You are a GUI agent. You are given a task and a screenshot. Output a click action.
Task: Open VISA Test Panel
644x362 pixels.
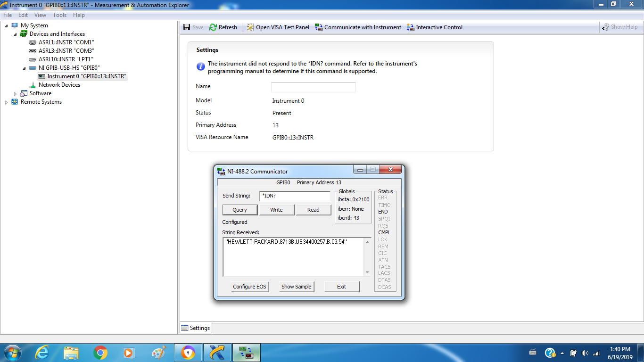[278, 27]
